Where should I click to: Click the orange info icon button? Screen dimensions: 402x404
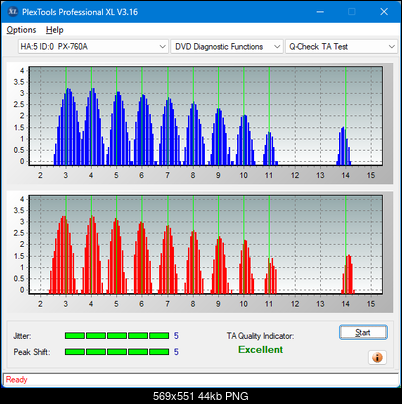point(377,358)
